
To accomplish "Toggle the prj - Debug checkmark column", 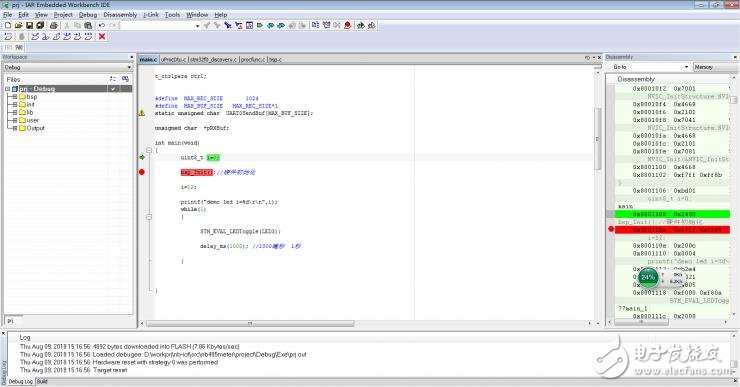I will pyautogui.click(x=113, y=89).
